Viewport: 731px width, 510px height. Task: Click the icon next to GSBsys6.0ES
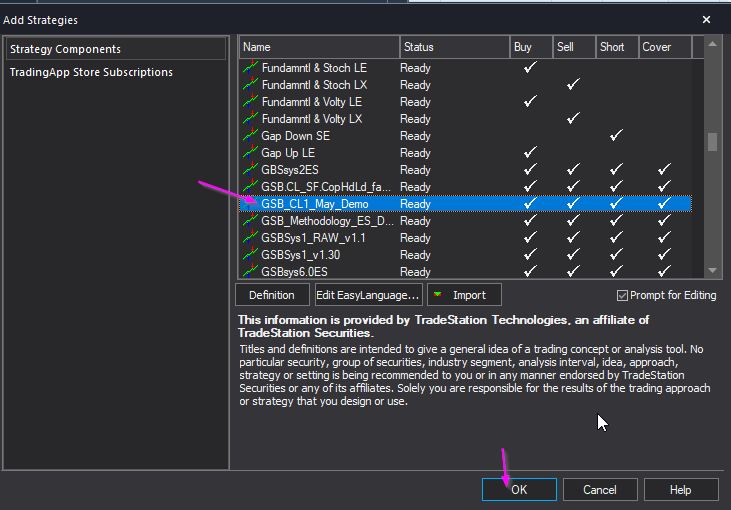tap(250, 271)
